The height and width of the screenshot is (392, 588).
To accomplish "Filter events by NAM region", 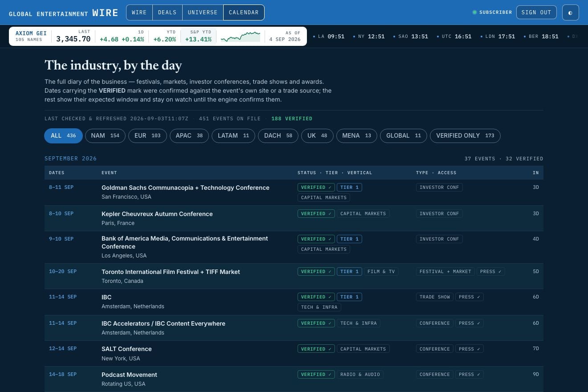I will tap(105, 136).
